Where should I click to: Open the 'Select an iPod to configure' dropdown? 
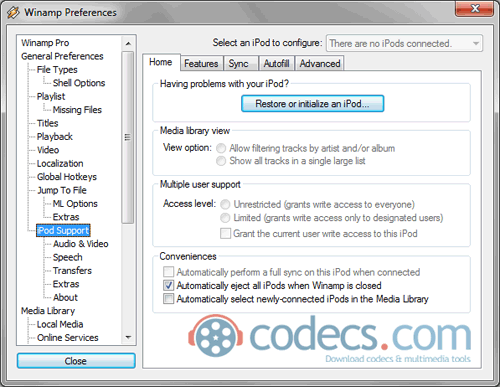(x=404, y=43)
